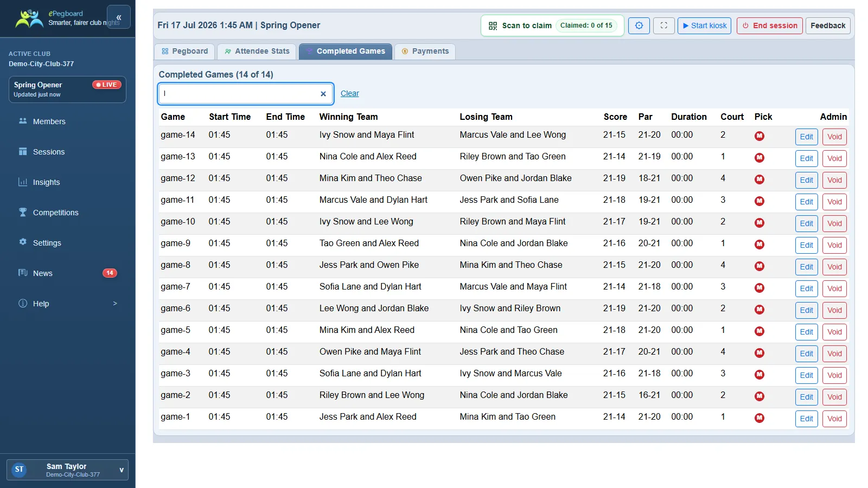868x488 pixels.
Task: Click winning team 'Ivy Snow and Maya Flint'
Action: (367, 134)
